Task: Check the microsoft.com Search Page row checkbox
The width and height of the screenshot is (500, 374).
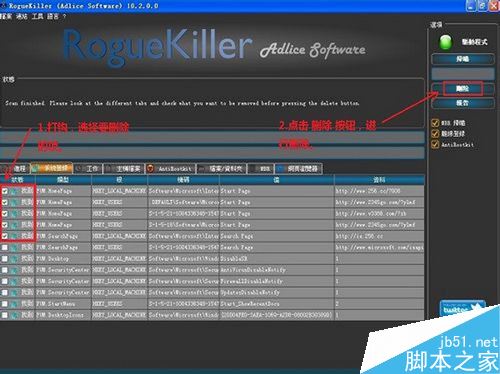Action: click(x=5, y=247)
